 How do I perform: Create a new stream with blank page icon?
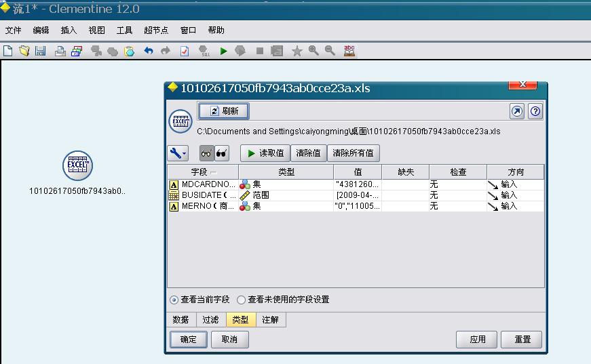8,51
